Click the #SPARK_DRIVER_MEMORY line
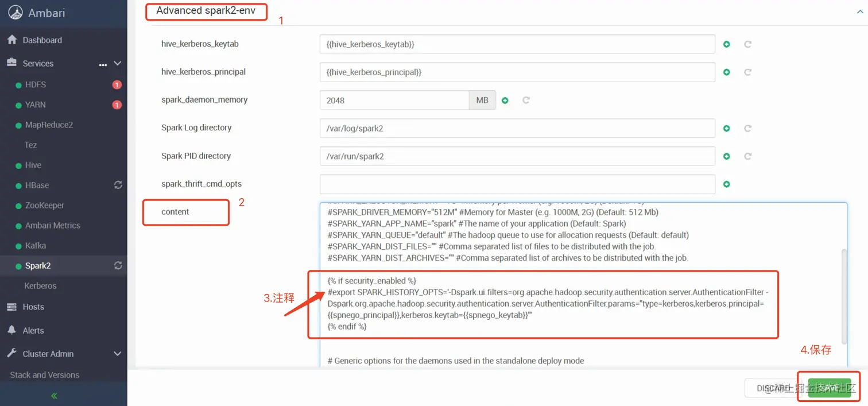 (x=493, y=212)
